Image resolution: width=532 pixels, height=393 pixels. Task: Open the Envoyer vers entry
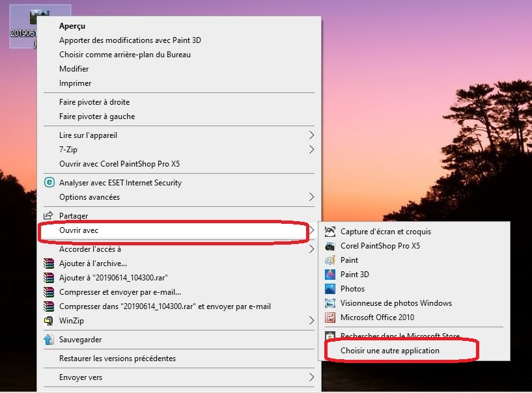[179, 377]
